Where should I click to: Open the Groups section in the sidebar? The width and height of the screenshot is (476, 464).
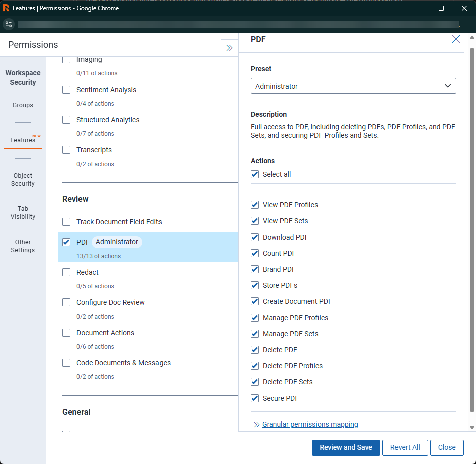pyautogui.click(x=23, y=105)
